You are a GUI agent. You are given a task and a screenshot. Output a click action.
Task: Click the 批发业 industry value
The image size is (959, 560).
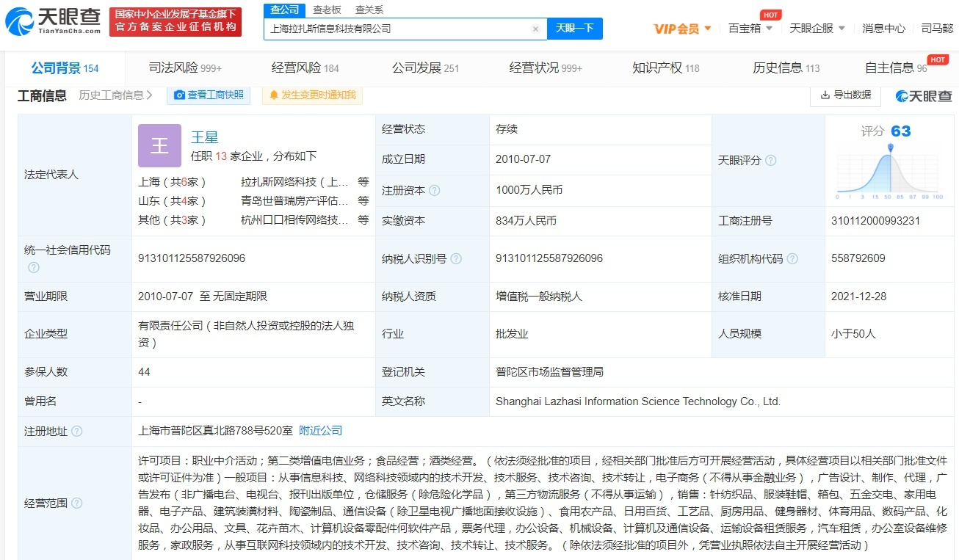tap(512, 333)
